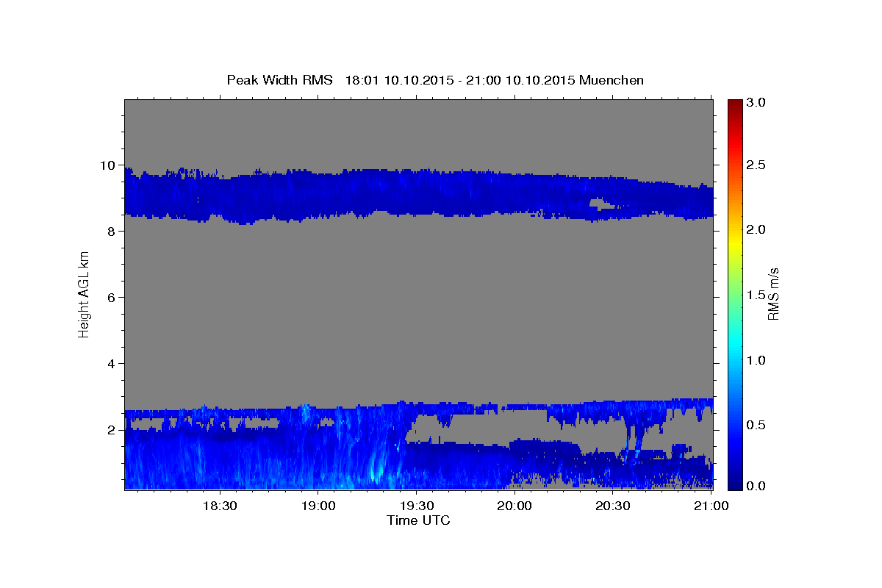This screenshot has height=588, width=882.
Task: Click the '18:30' time axis label
Action: pos(219,506)
